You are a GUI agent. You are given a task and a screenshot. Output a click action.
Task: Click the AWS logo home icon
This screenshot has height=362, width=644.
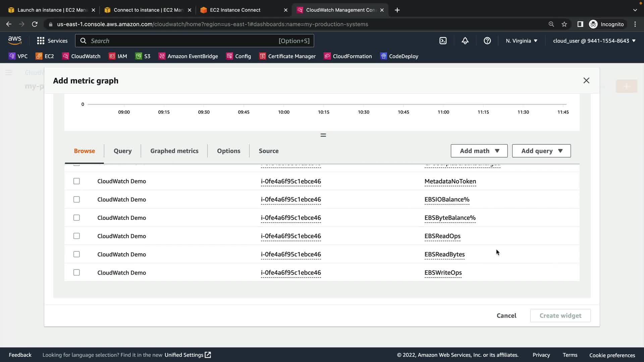point(15,41)
